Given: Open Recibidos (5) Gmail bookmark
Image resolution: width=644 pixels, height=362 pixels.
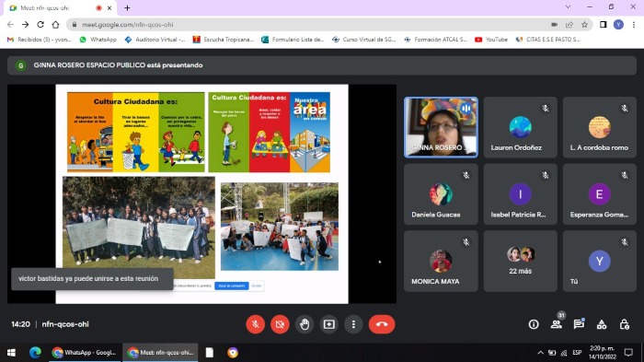Looking at the screenshot, I should tap(40, 40).
